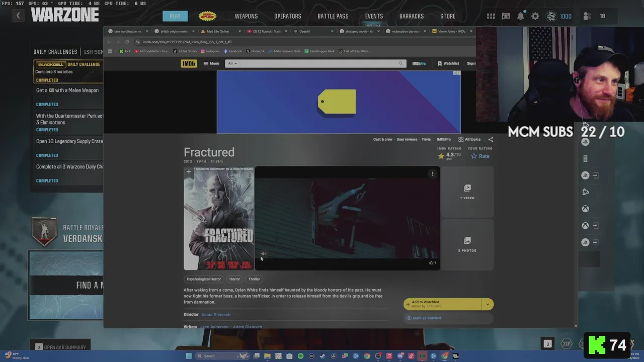The height and width of the screenshot is (362, 644).
Task: Open Cast & crew link
Action: click(382, 139)
